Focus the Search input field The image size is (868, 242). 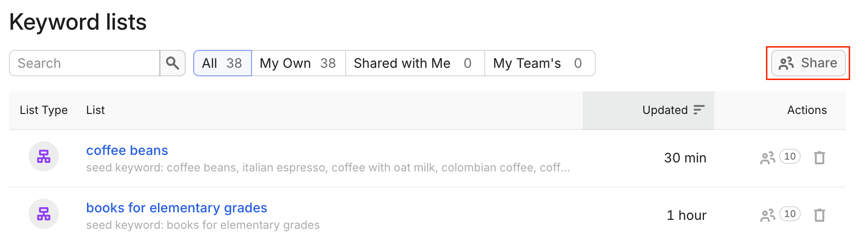click(x=85, y=63)
